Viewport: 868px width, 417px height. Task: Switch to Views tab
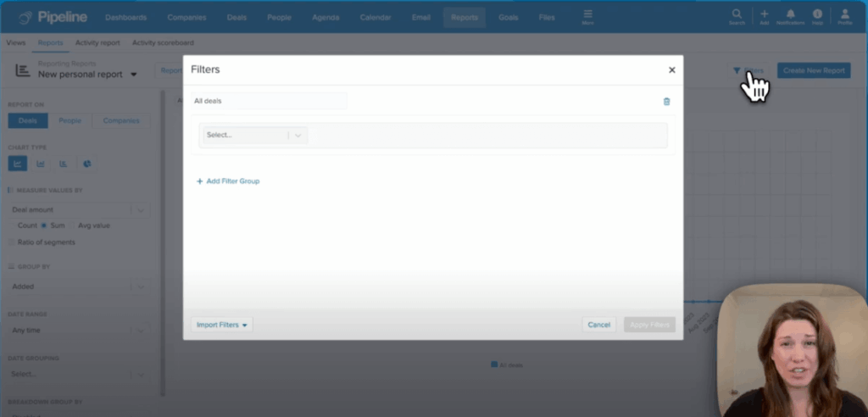15,42
